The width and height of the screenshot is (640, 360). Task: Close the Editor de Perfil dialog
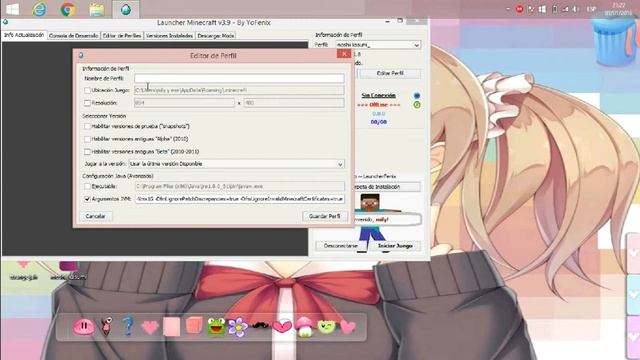(x=344, y=54)
